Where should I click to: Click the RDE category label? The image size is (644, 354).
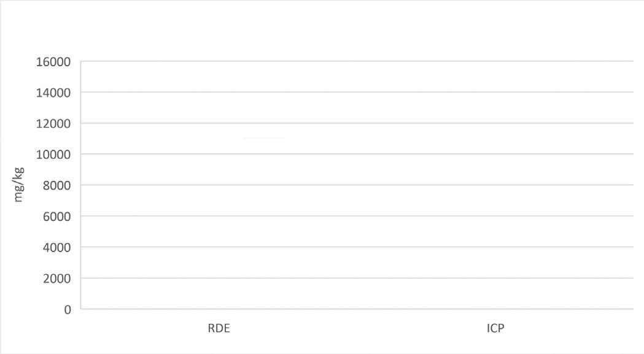pyautogui.click(x=219, y=328)
